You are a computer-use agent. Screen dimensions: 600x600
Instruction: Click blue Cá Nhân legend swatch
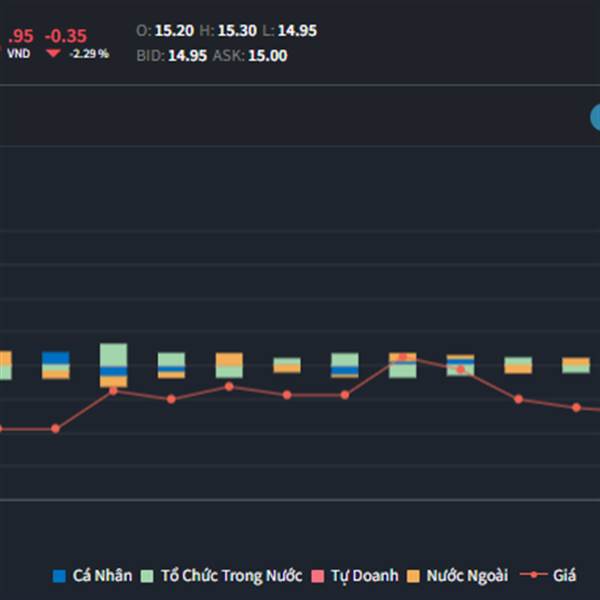pyautogui.click(x=59, y=576)
